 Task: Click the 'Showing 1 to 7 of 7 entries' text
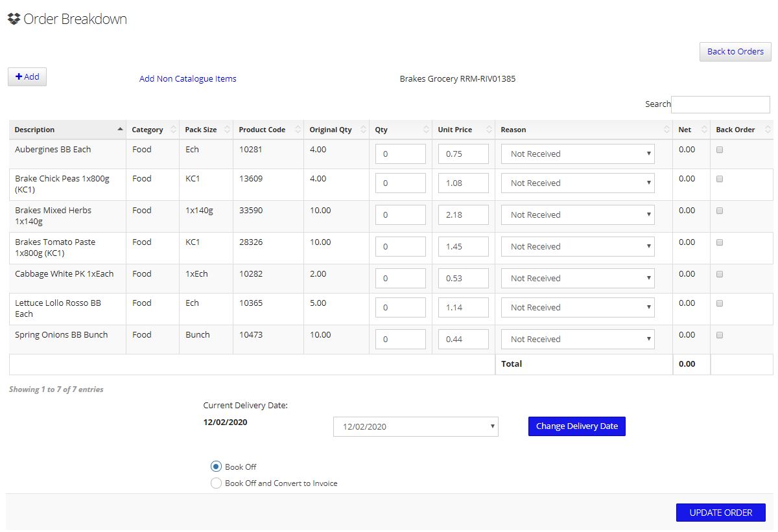point(56,389)
